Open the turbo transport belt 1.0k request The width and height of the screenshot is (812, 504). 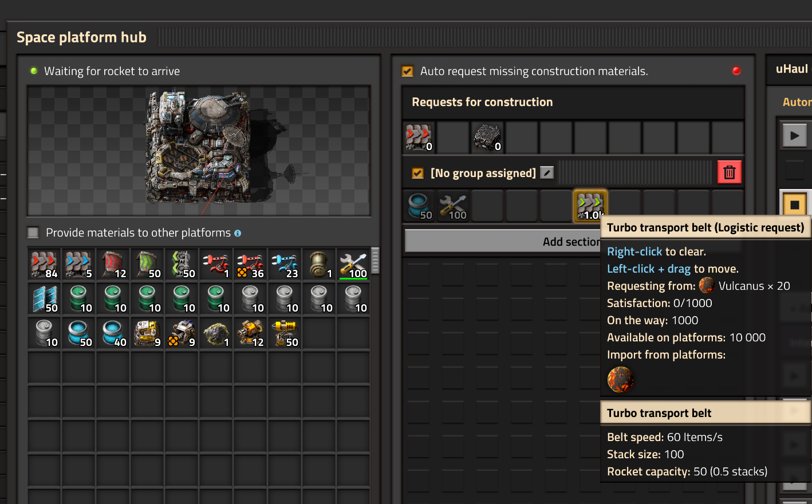click(590, 206)
